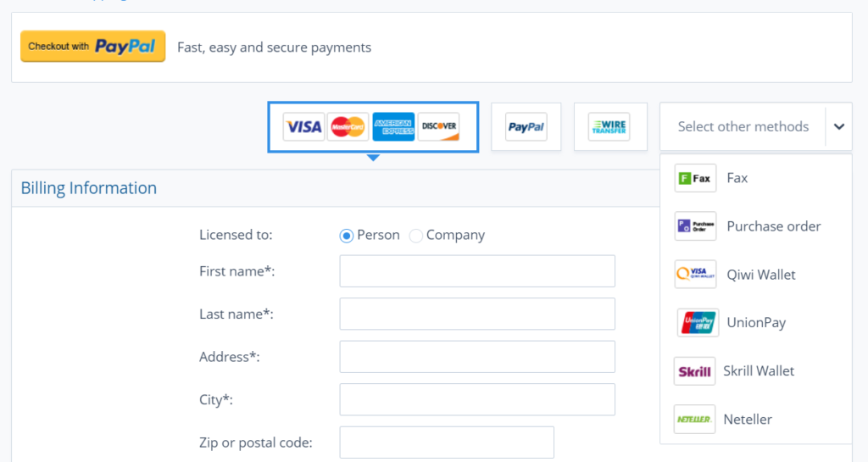Viewport: 868px width, 462px height.
Task: Click the Zip or postal code field
Action: pos(447,443)
